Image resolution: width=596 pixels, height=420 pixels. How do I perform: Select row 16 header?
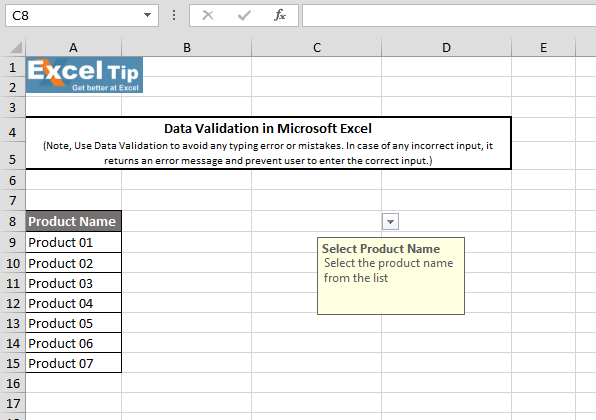[x=13, y=383]
